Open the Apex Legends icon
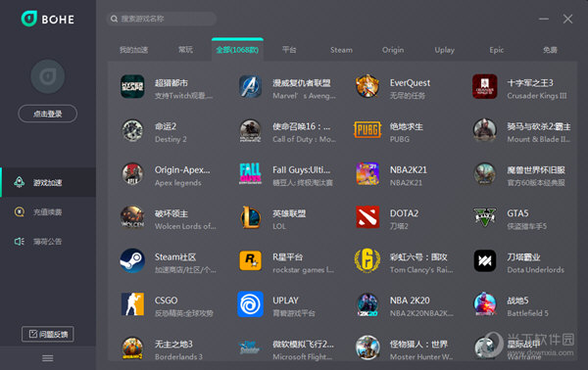The width and height of the screenshot is (588, 370). [x=132, y=174]
